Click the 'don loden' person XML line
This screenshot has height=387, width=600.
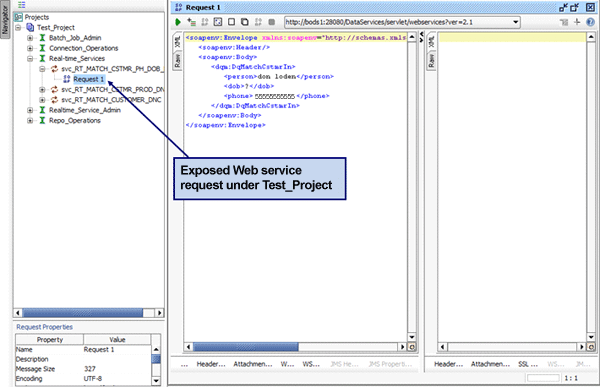coord(279,77)
